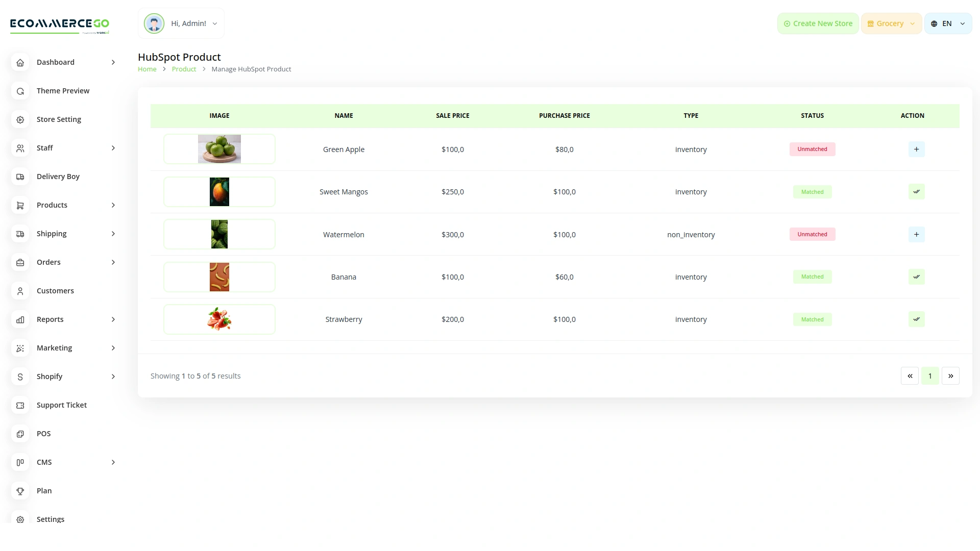The height and width of the screenshot is (551, 980).
Task: Click the Support Ticket icon
Action: [x=20, y=405]
